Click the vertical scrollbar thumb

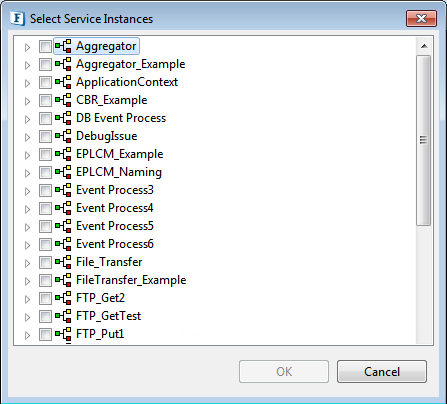tap(424, 141)
